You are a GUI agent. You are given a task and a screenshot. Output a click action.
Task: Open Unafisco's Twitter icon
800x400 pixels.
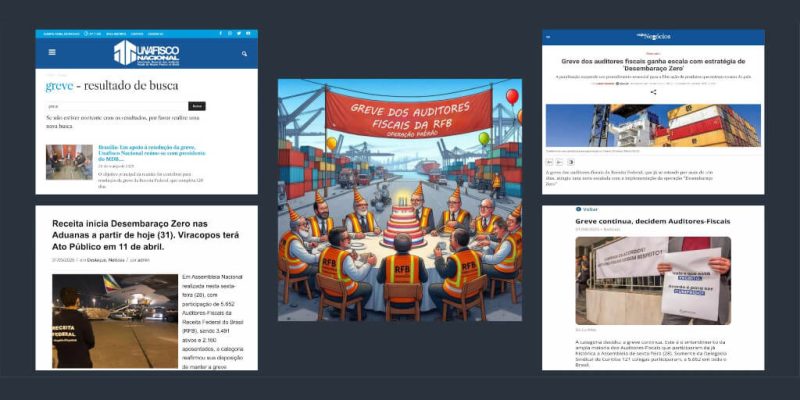(239, 33)
